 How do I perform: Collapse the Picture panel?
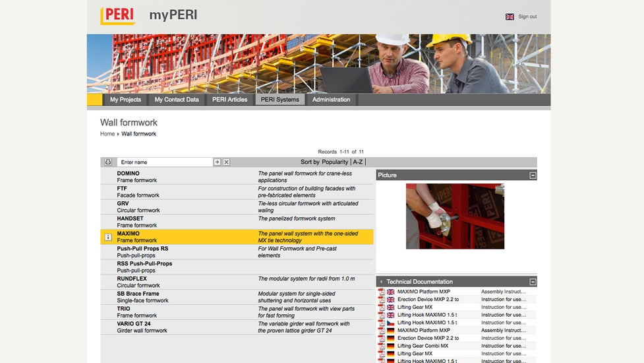click(x=533, y=176)
